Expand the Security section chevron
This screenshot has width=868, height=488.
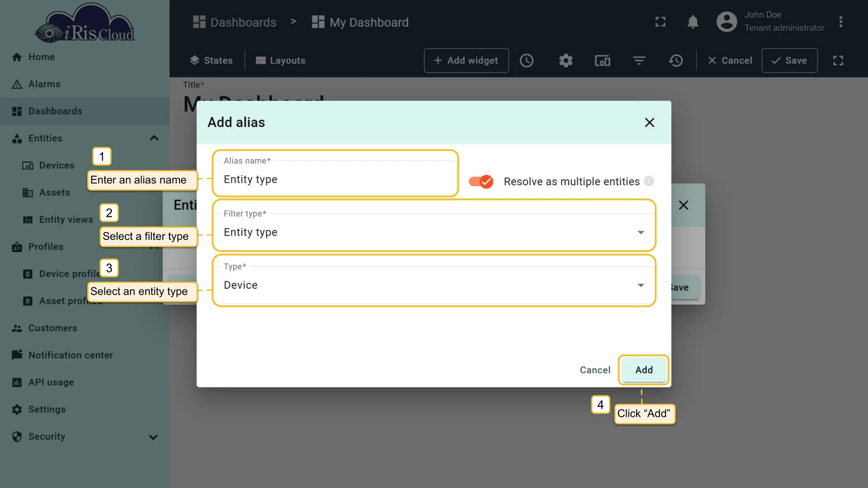pyautogui.click(x=153, y=437)
